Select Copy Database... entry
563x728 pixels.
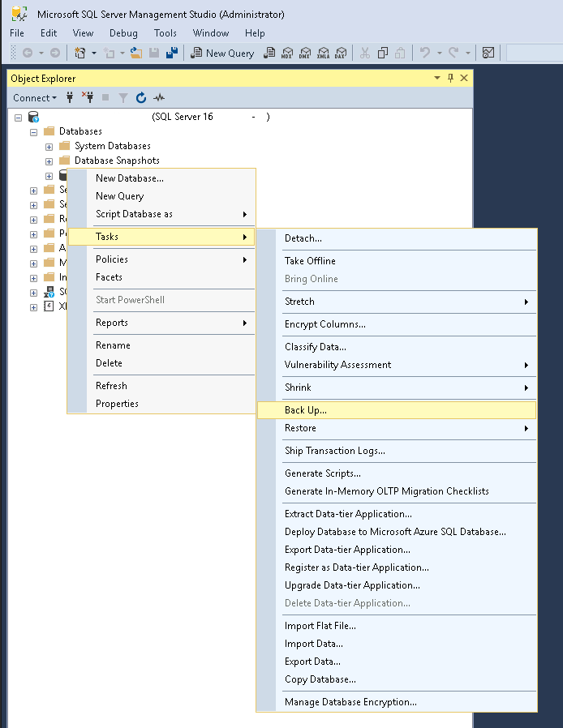point(397,679)
